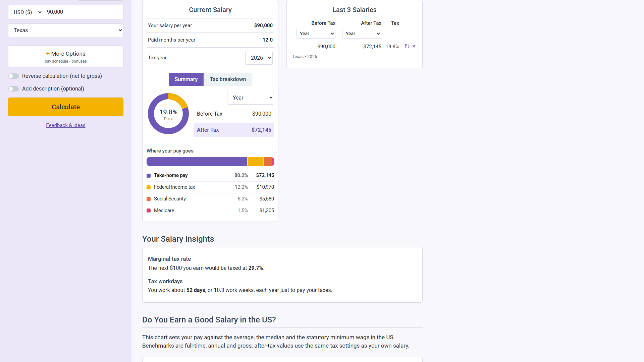The image size is (644, 362).
Task: Remove the $90,000 entry with the x icon
Action: tap(414, 46)
